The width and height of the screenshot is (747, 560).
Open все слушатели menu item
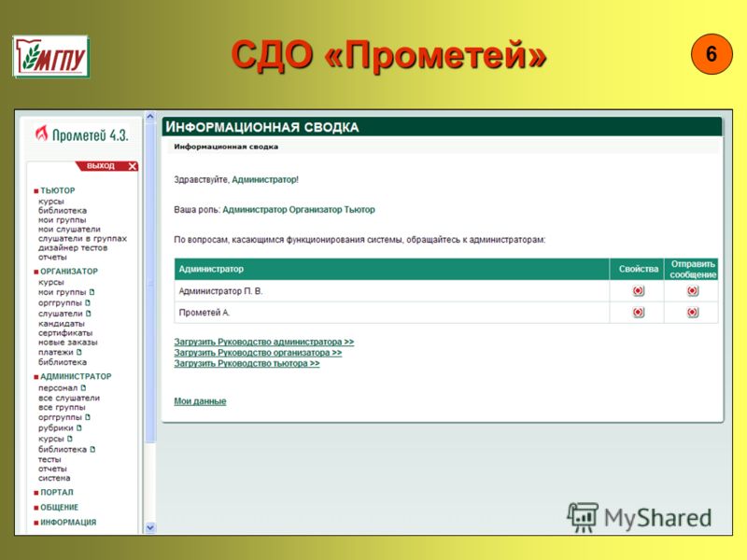pos(69,399)
